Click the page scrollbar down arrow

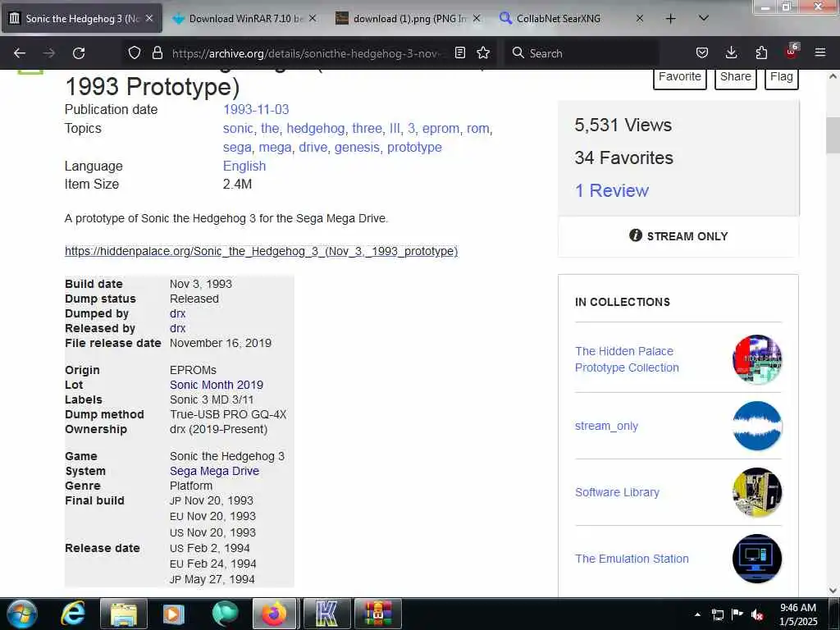point(833,591)
